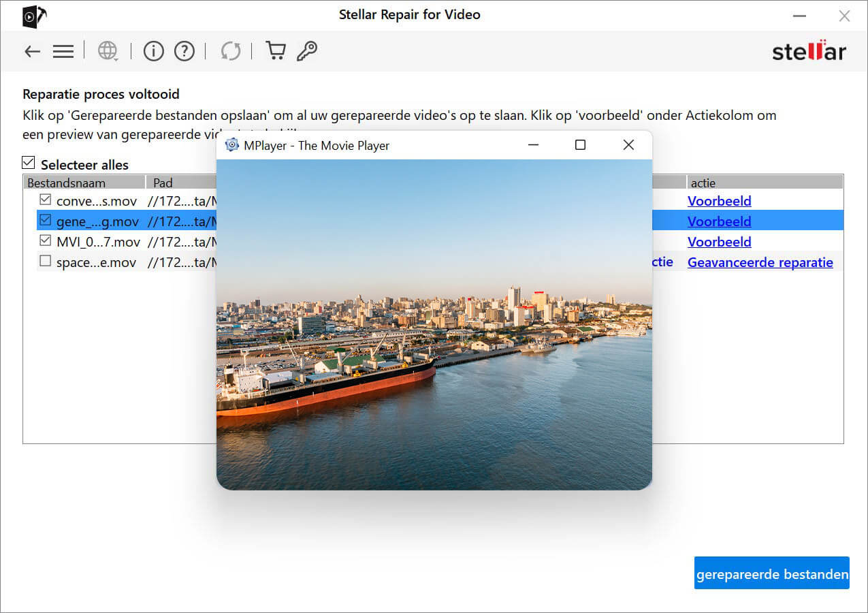This screenshot has height=613, width=868.
Task: Click the Geavanceerde reparatie link
Action: (x=760, y=262)
